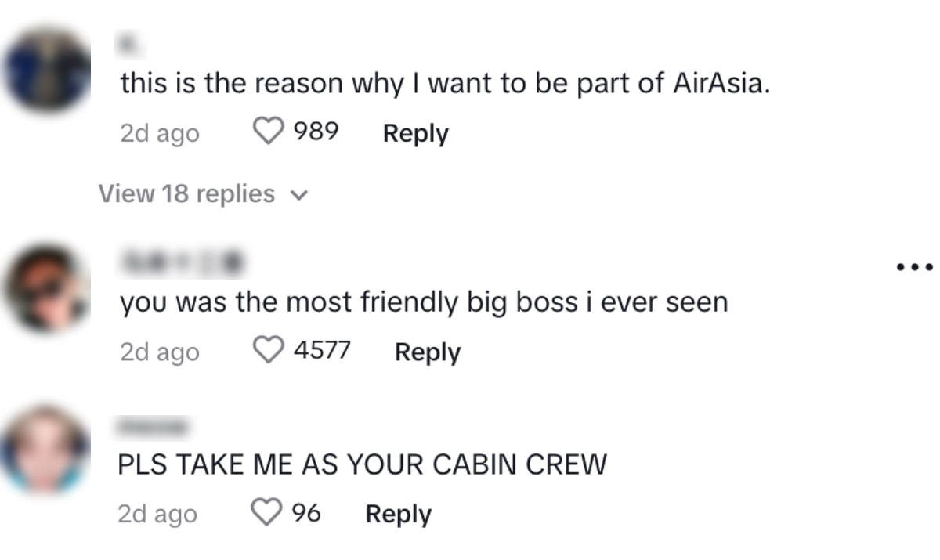Expand 'View 18 replies'
The image size is (940, 560).
[203, 193]
